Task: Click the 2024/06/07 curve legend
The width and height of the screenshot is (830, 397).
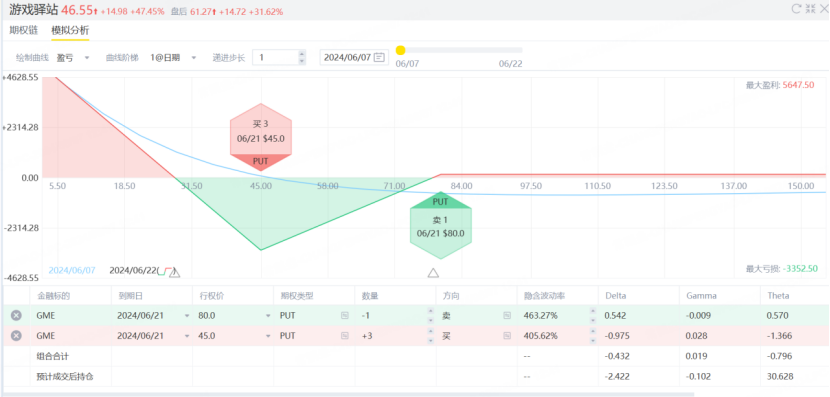Action: [72, 270]
